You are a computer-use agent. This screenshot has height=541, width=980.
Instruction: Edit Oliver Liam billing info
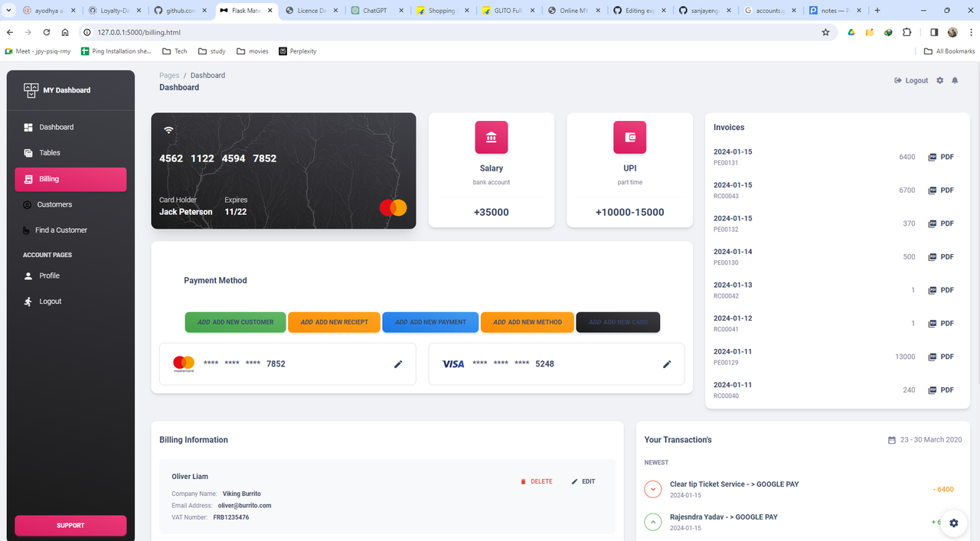coord(583,481)
